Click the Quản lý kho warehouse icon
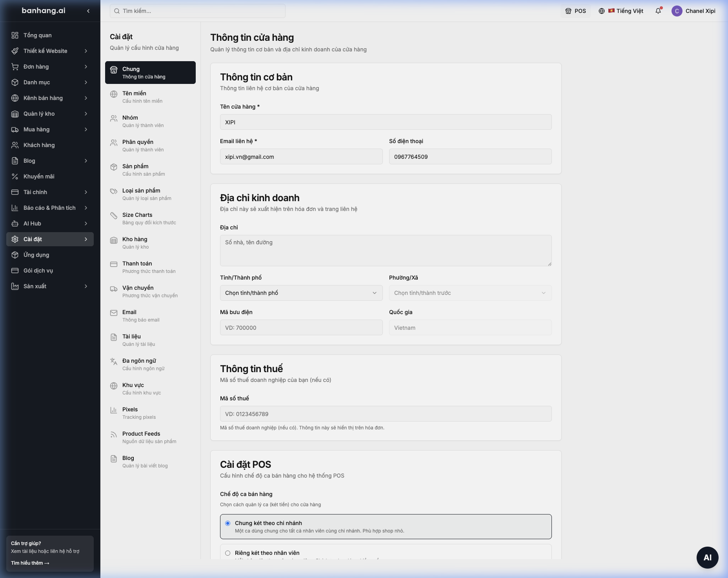This screenshot has height=578, width=728. [x=15, y=114]
